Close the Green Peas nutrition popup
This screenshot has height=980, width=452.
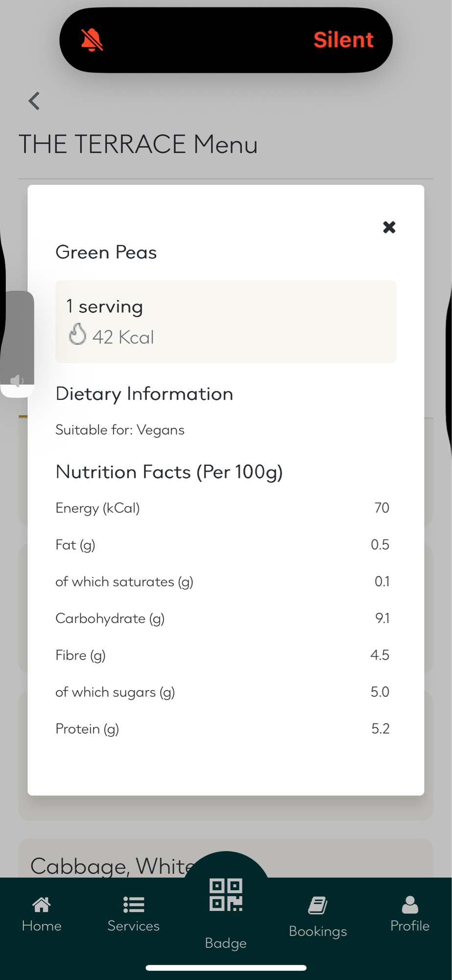click(389, 227)
